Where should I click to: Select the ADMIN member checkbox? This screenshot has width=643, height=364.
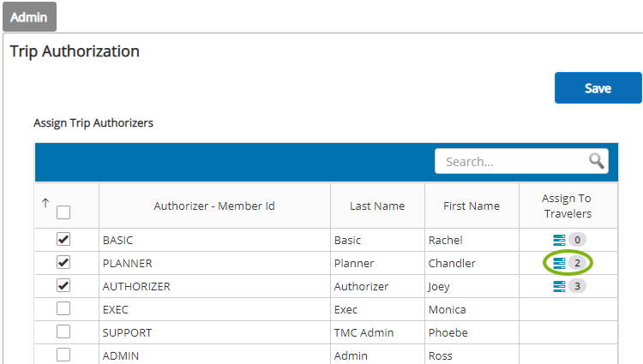63,355
